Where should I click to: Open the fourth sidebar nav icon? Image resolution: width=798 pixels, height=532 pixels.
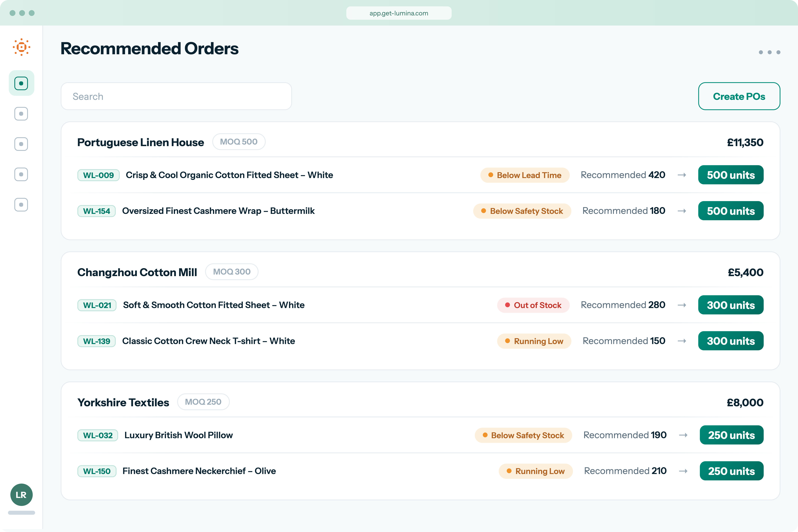[x=21, y=174]
